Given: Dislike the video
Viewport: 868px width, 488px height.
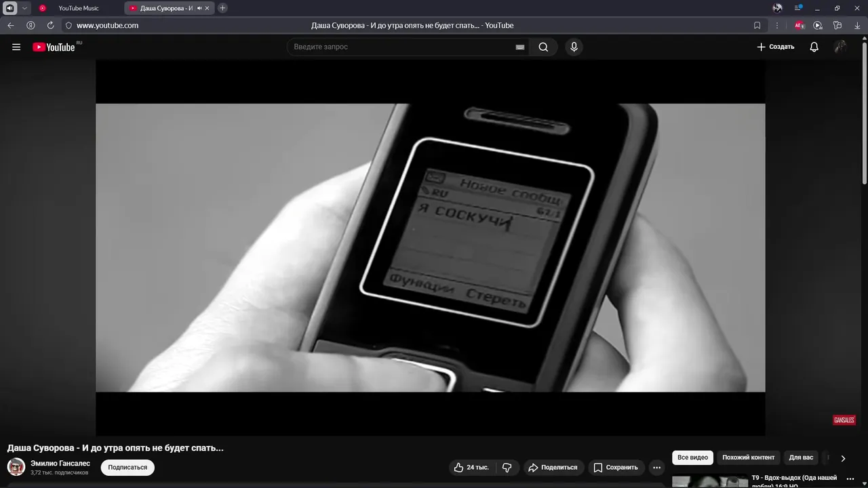Looking at the screenshot, I should point(507,468).
